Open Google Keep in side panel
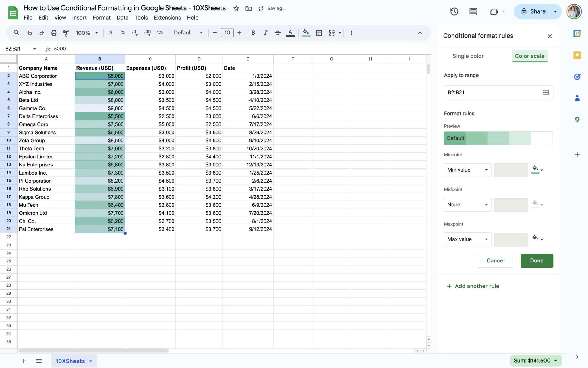 (x=577, y=55)
